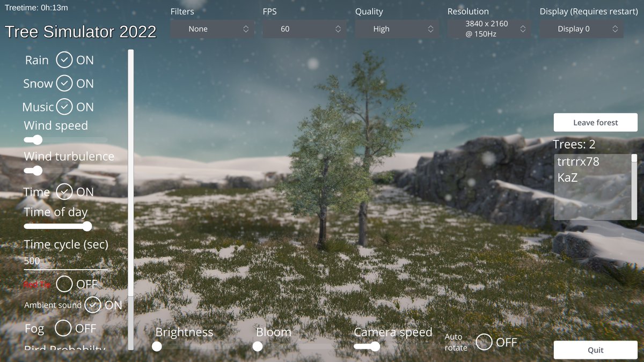Enable the Auto rotate toggle
644x362 pixels.
tap(484, 342)
